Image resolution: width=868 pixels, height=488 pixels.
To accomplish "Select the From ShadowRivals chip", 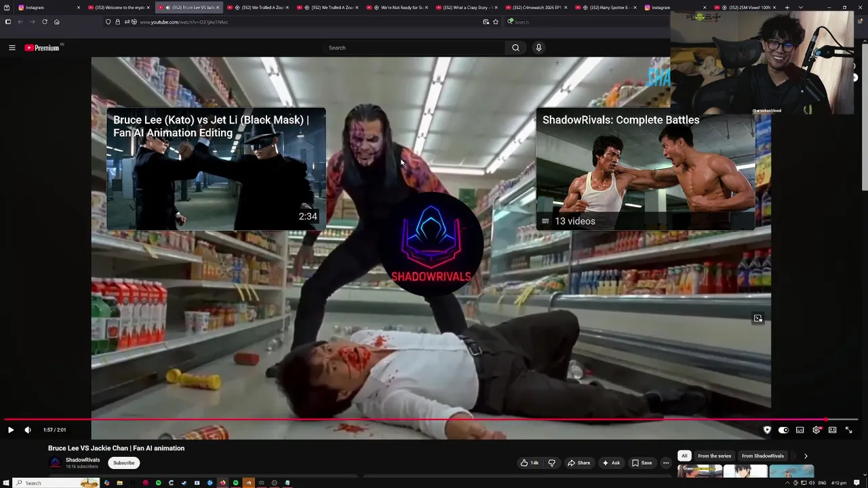I will pyautogui.click(x=763, y=456).
